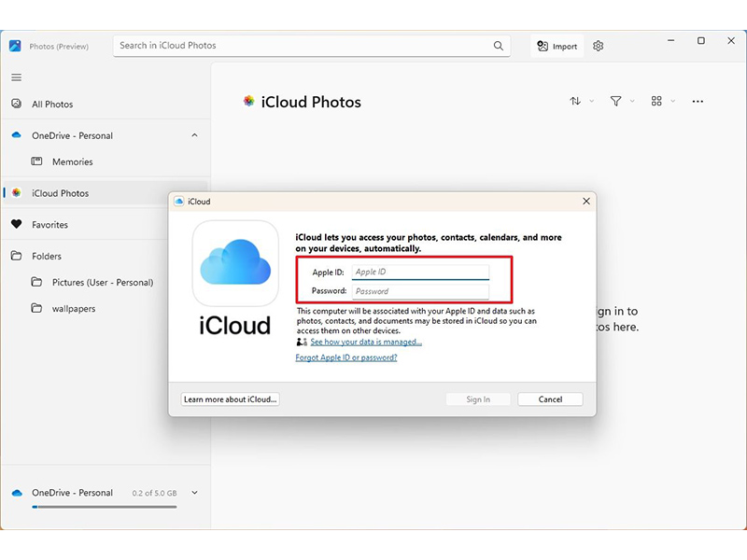Close the iCloud dialog with X
The image size is (747, 560).
point(586,202)
